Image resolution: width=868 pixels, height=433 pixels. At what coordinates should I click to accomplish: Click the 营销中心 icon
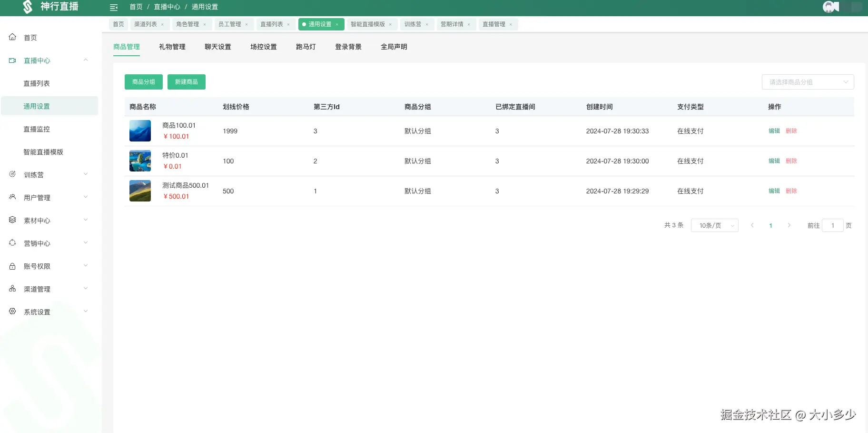coord(12,243)
